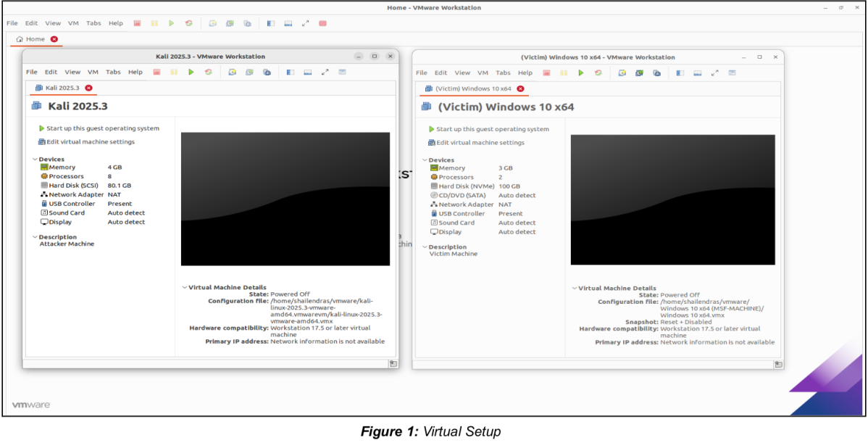Open the VM menu in Kali window
This screenshot has width=868, height=443.
coord(93,72)
